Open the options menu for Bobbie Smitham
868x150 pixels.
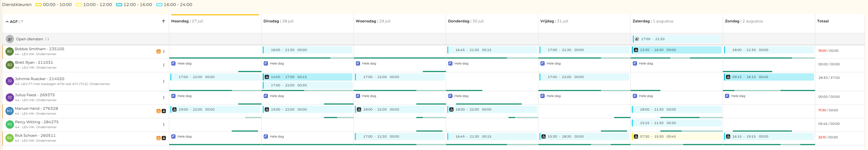pos(164,52)
